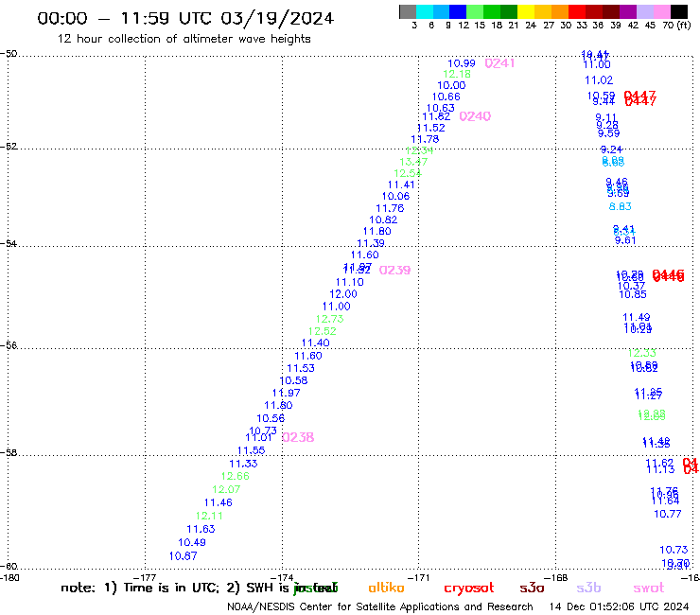Click the NOAA/NESDIS credit line
700x615 pixels.
coord(380,606)
